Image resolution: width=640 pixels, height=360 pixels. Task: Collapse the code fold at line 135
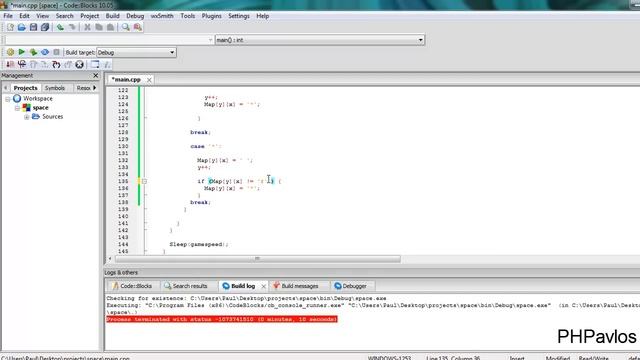[144, 181]
